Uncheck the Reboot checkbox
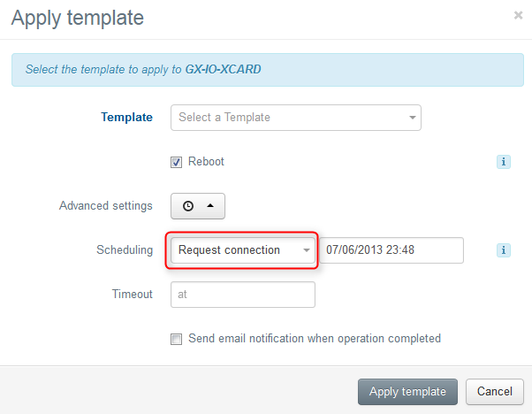Screen dimensions: 532x414 click(176, 162)
